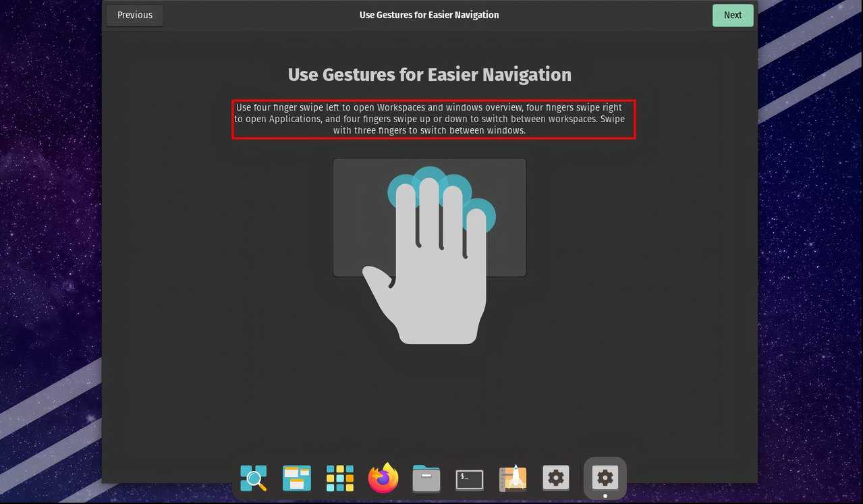Launch Firefox from the dock
The height and width of the screenshot is (504, 863).
click(383, 478)
